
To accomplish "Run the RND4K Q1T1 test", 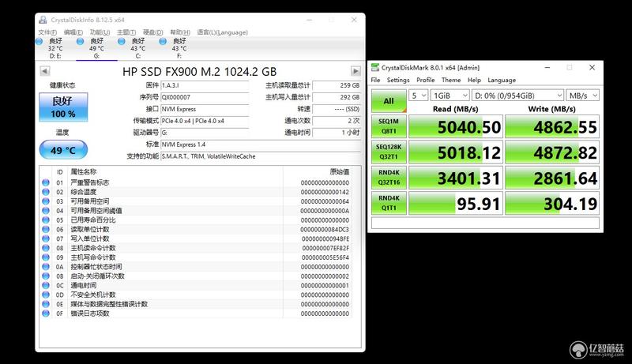I will (x=389, y=203).
